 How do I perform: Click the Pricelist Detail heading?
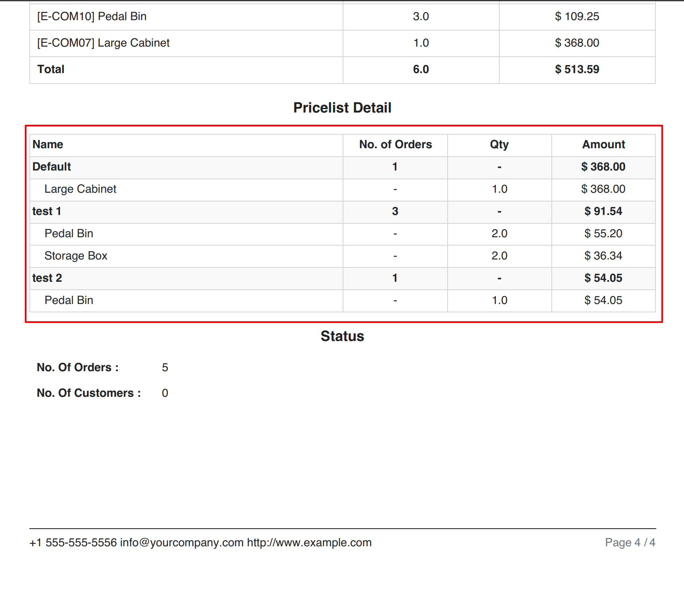click(x=342, y=107)
